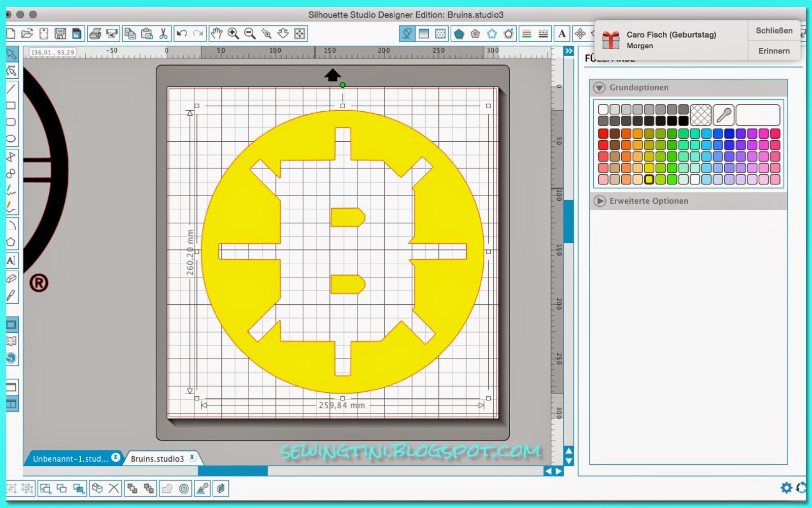The width and height of the screenshot is (812, 508).
Task: Open the Caro Fisch birthday notification
Action: click(x=671, y=40)
